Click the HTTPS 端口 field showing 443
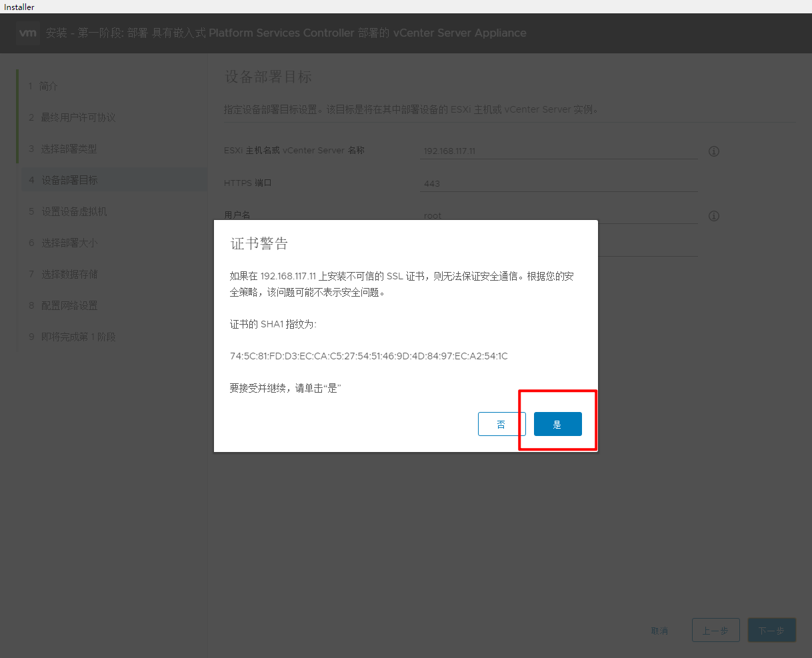Image resolution: width=812 pixels, height=658 pixels. pyautogui.click(x=559, y=183)
